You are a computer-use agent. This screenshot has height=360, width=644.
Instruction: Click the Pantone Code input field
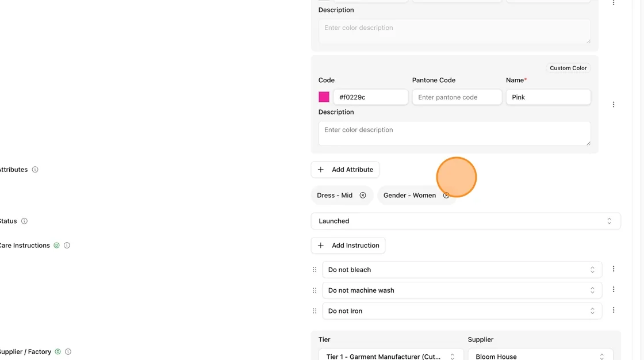pyautogui.click(x=457, y=97)
